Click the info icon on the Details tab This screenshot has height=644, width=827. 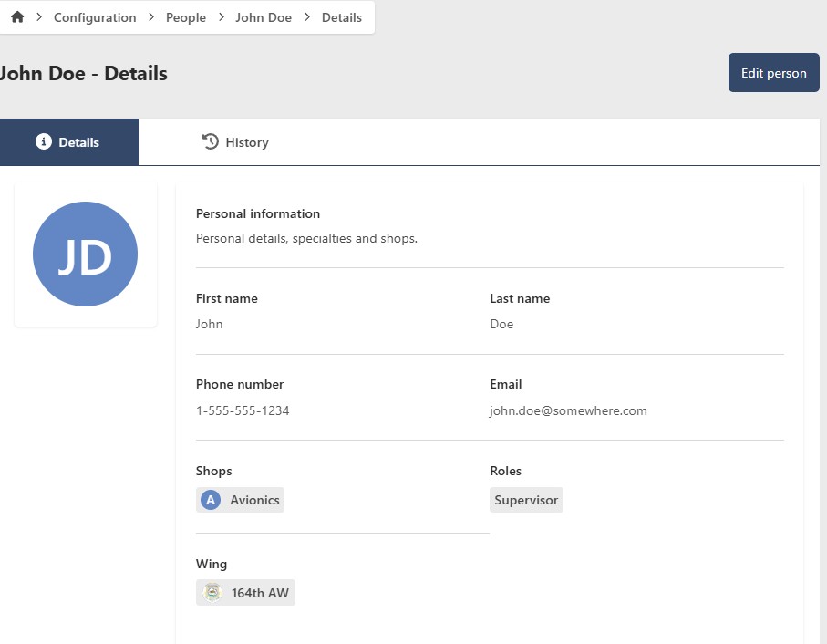(x=43, y=141)
